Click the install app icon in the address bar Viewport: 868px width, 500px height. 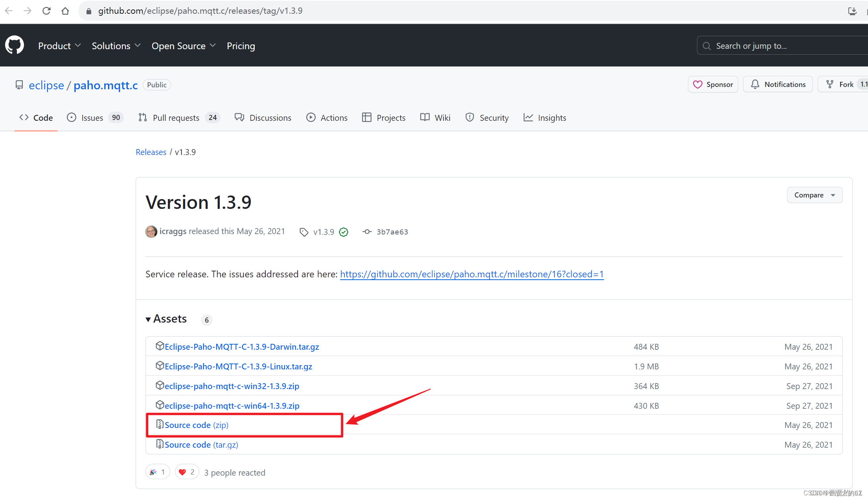[852, 11]
